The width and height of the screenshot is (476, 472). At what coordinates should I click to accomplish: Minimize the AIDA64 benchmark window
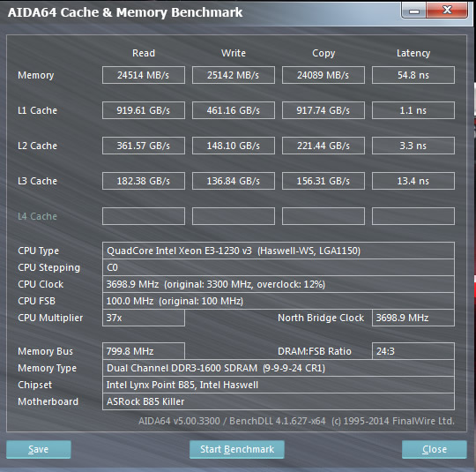(414, 11)
